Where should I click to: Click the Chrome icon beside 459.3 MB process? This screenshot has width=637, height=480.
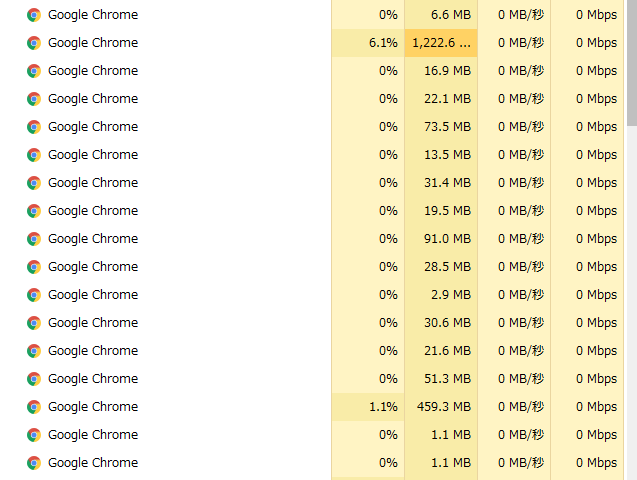(34, 407)
